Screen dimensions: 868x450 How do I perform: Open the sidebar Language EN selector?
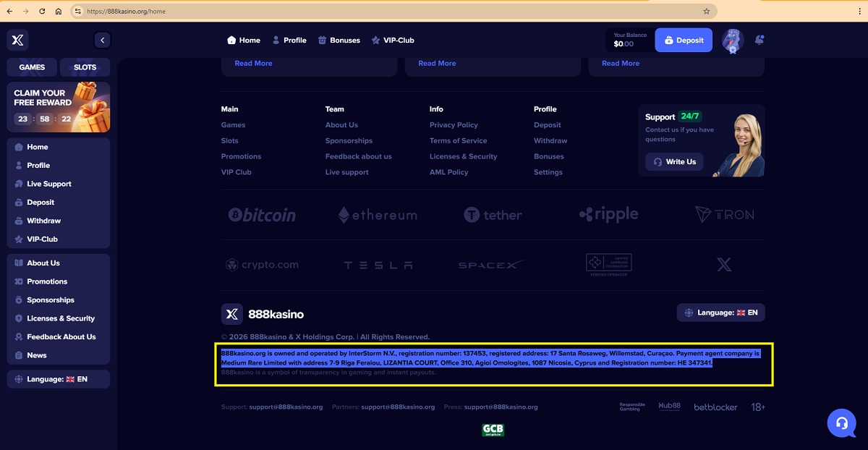pos(58,379)
